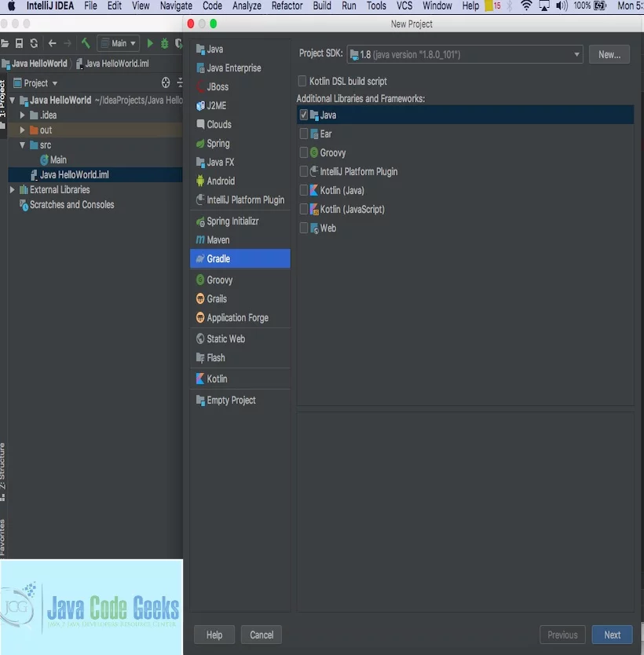
Task: Select J2ME project type
Action: click(x=240, y=106)
